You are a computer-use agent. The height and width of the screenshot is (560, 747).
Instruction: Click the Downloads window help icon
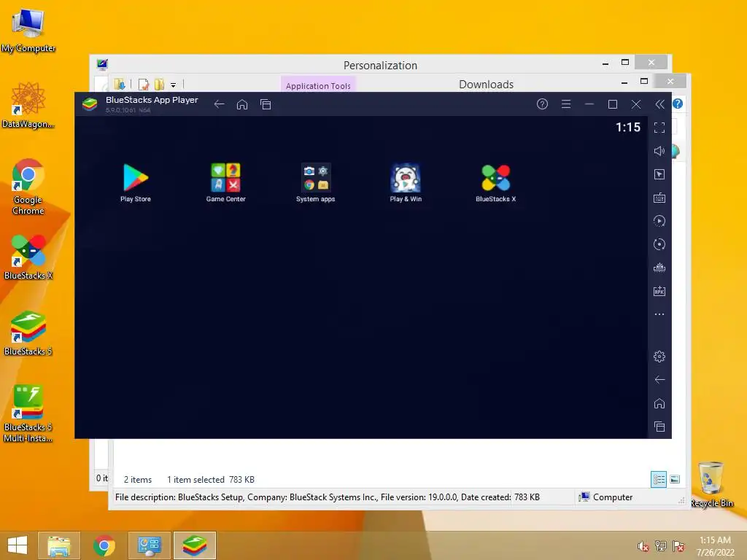678,104
